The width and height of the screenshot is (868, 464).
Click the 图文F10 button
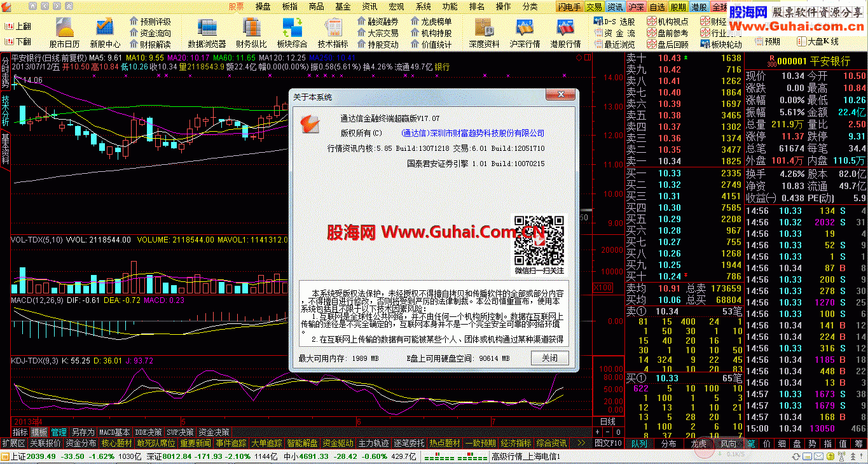click(x=608, y=443)
